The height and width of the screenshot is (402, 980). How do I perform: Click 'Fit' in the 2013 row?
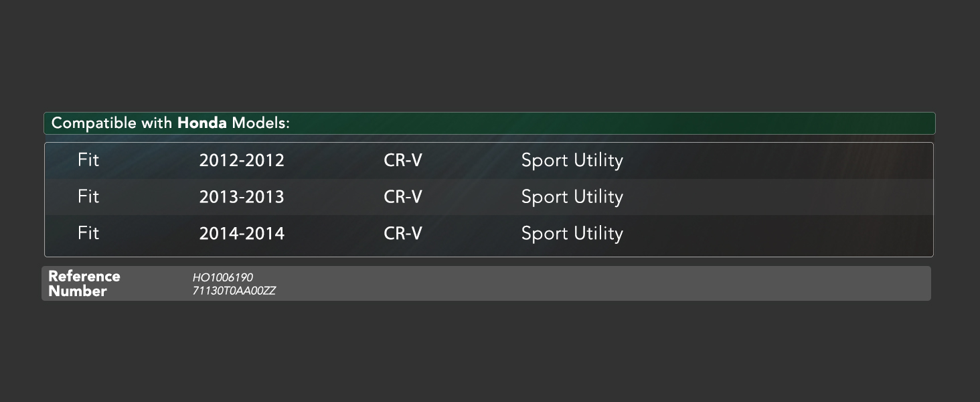pyautogui.click(x=88, y=196)
